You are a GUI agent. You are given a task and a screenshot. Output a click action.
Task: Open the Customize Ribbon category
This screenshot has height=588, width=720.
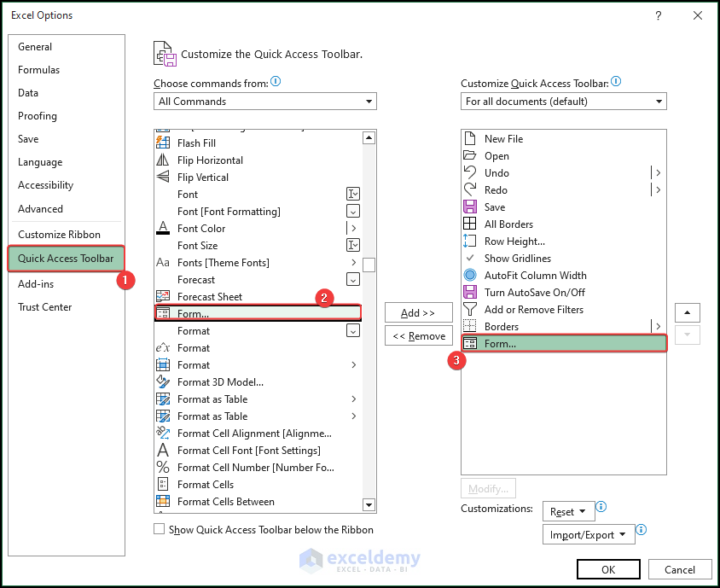click(59, 235)
